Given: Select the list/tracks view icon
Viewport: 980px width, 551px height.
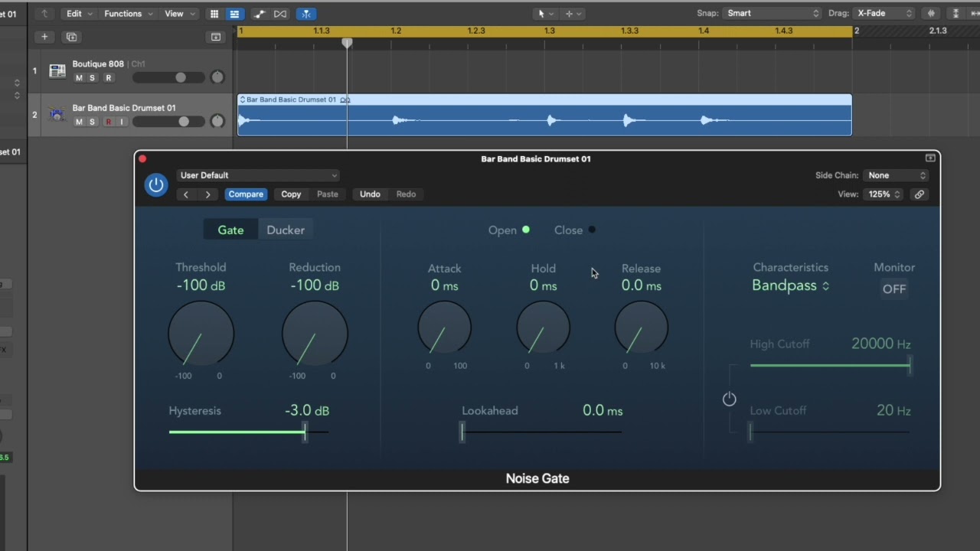Looking at the screenshot, I should (x=234, y=14).
